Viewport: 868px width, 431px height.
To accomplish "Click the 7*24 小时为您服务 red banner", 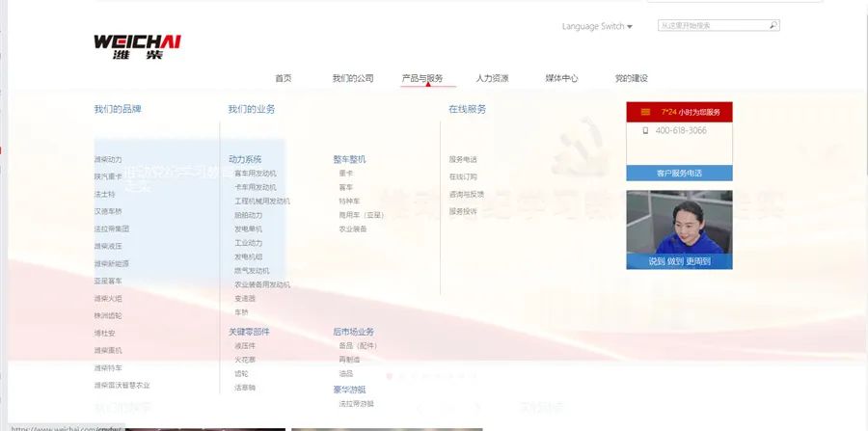I will (679, 112).
